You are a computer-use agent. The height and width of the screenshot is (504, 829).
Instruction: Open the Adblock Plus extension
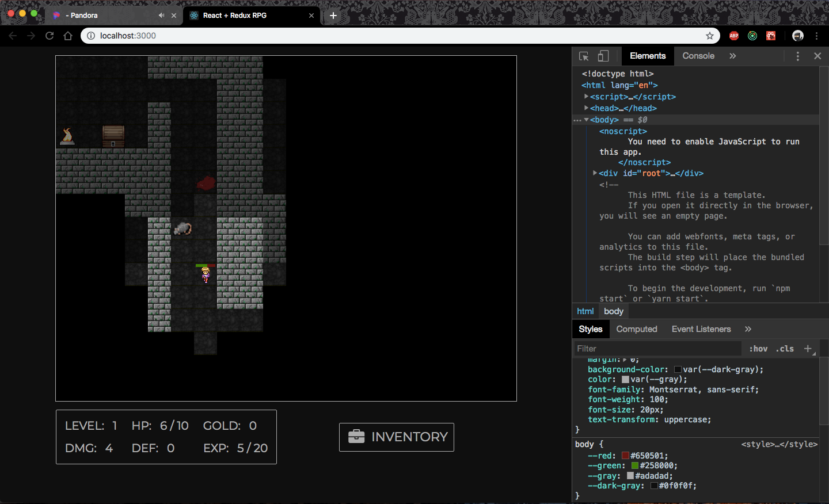734,36
